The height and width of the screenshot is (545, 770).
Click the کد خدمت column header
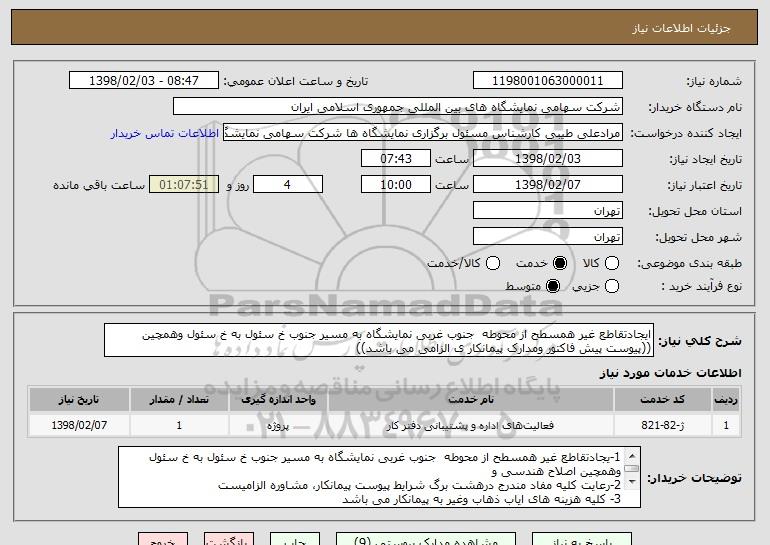coord(662,400)
